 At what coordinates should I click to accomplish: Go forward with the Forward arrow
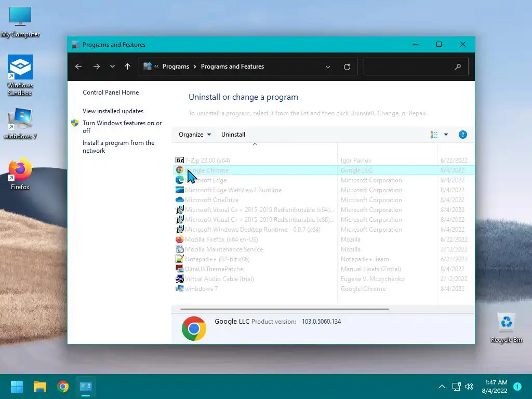(x=96, y=66)
